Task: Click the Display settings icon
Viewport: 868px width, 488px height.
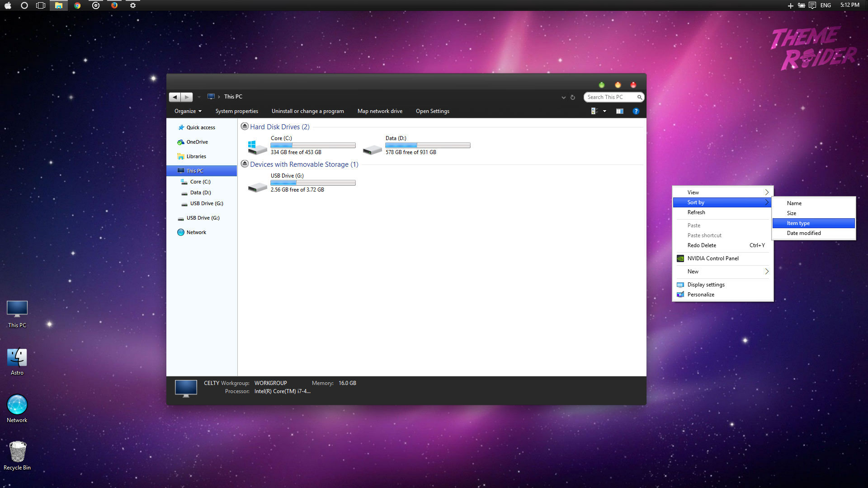Action: pyautogui.click(x=680, y=284)
